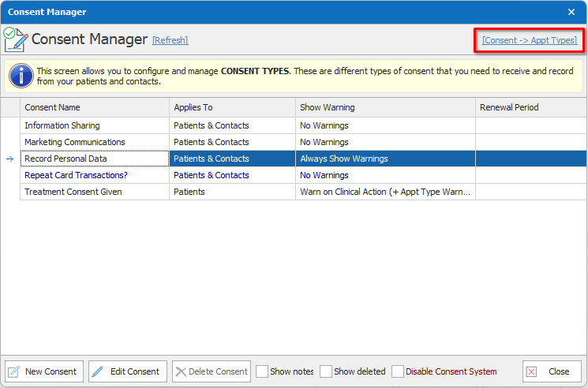The height and width of the screenshot is (388, 588).
Task: Close the dialog using title bar X
Action: (571, 12)
